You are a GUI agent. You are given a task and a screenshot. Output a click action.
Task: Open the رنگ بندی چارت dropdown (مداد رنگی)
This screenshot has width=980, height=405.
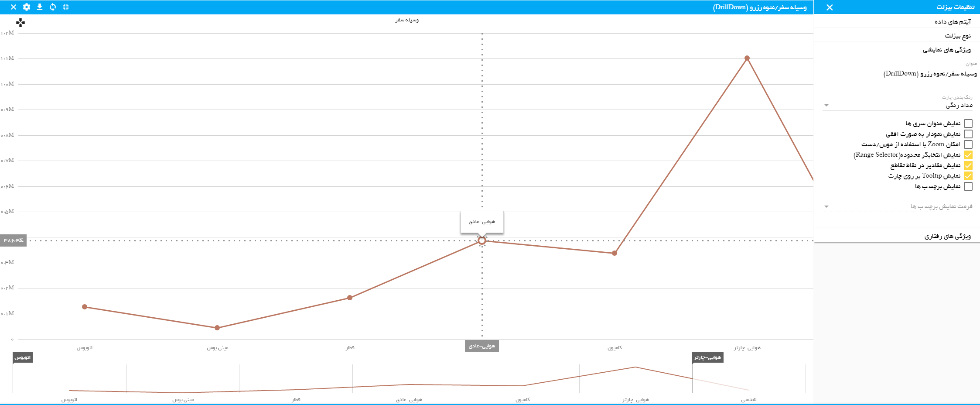(898, 105)
